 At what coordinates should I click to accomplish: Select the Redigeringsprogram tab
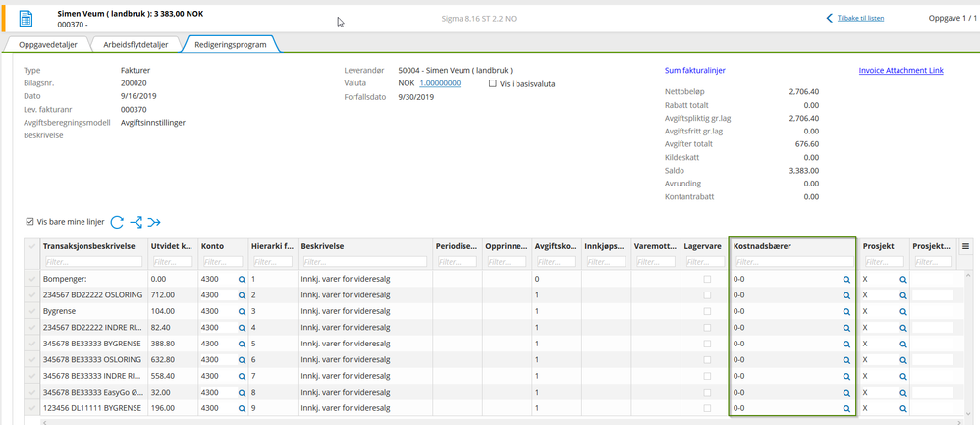(231, 45)
